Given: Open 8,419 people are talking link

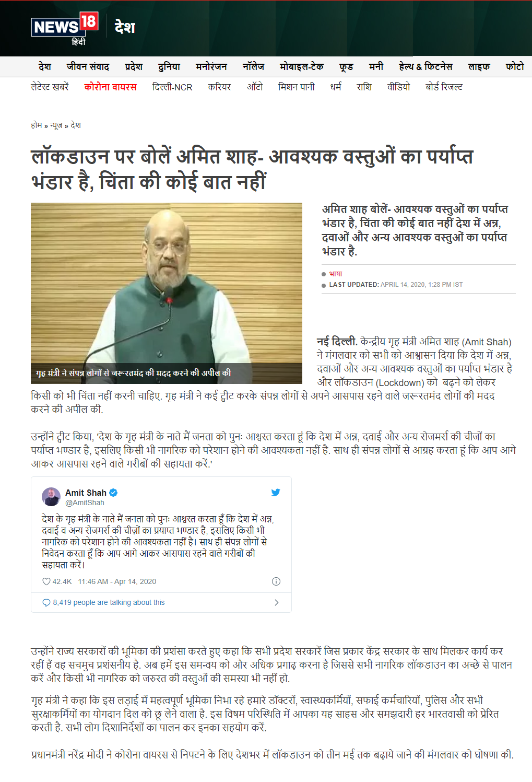Looking at the screenshot, I should pyautogui.click(x=109, y=602).
